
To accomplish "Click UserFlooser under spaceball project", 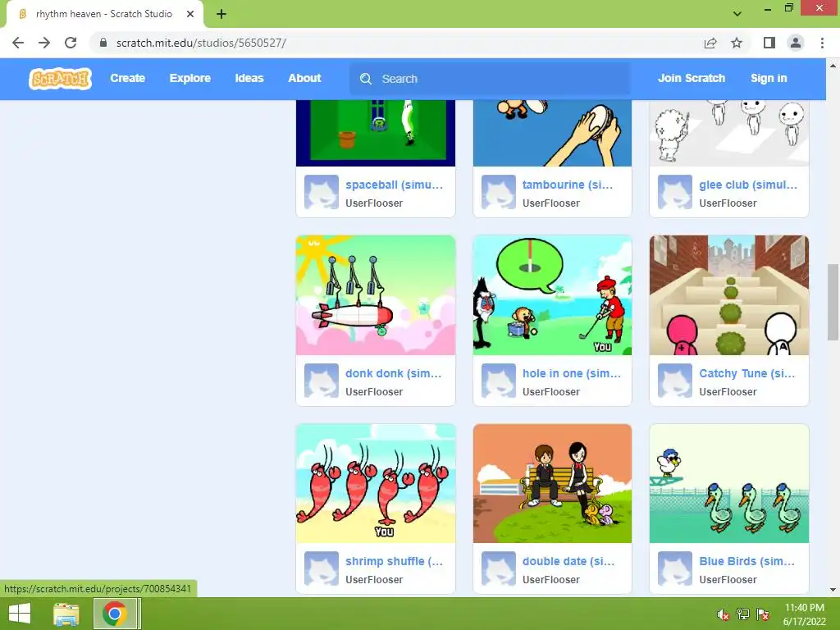I will [x=374, y=203].
